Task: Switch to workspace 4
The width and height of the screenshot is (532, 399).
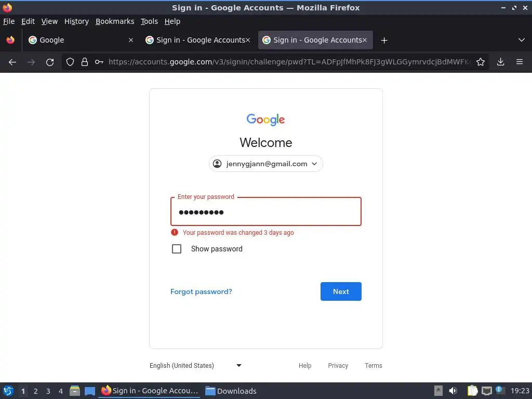Action: 61,391
